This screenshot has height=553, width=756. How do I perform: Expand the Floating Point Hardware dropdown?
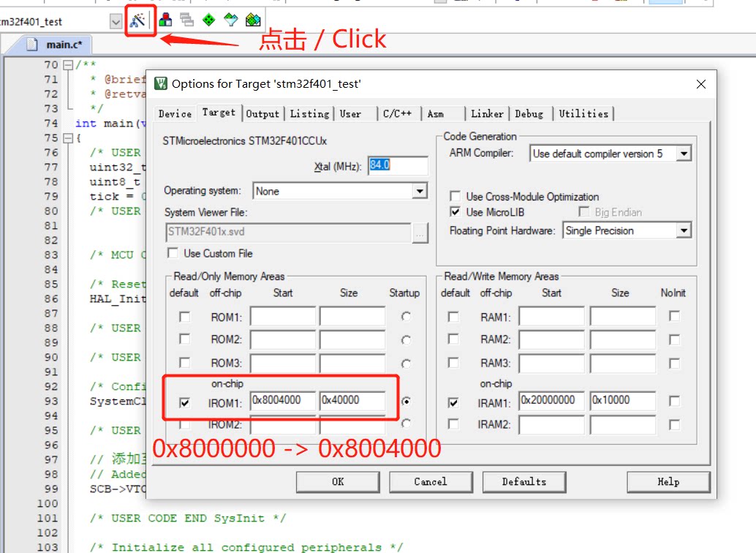683,230
